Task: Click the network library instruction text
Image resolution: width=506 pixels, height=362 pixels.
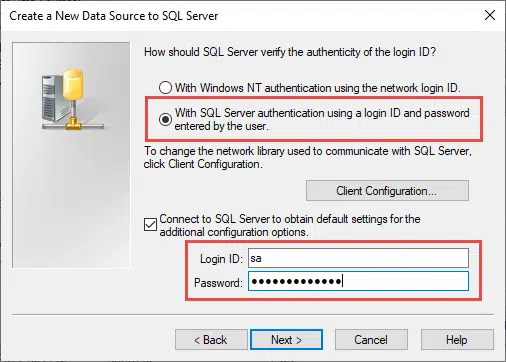Action: click(308, 157)
